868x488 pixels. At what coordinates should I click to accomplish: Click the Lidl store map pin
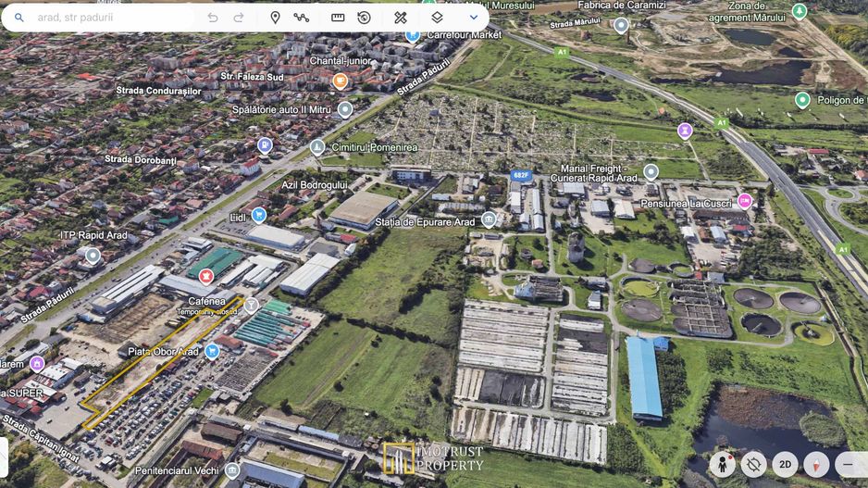tap(259, 215)
